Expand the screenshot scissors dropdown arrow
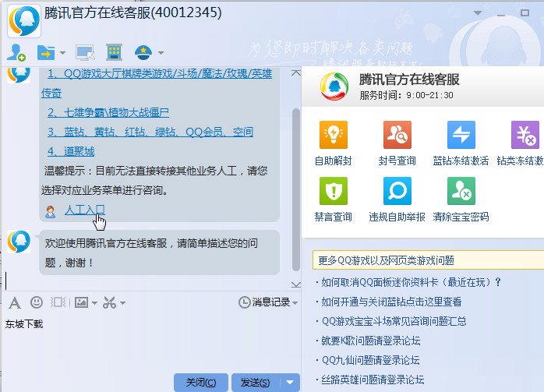The image size is (544, 392). click(x=122, y=303)
